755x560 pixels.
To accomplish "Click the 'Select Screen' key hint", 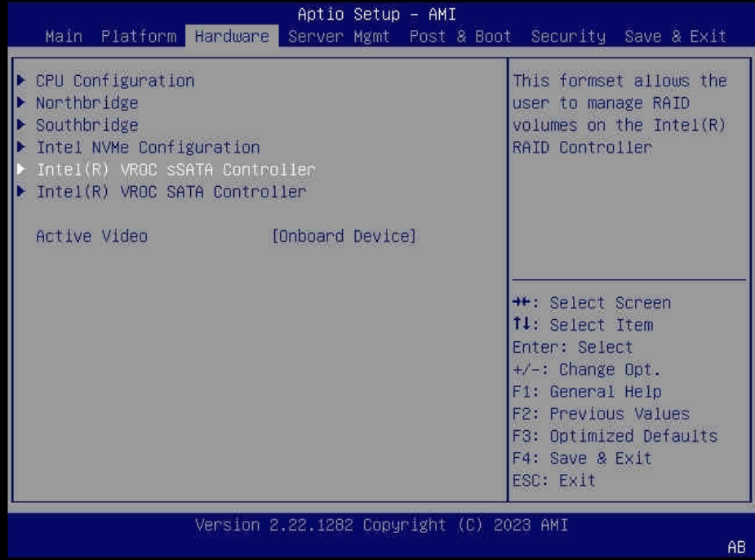I will [591, 303].
